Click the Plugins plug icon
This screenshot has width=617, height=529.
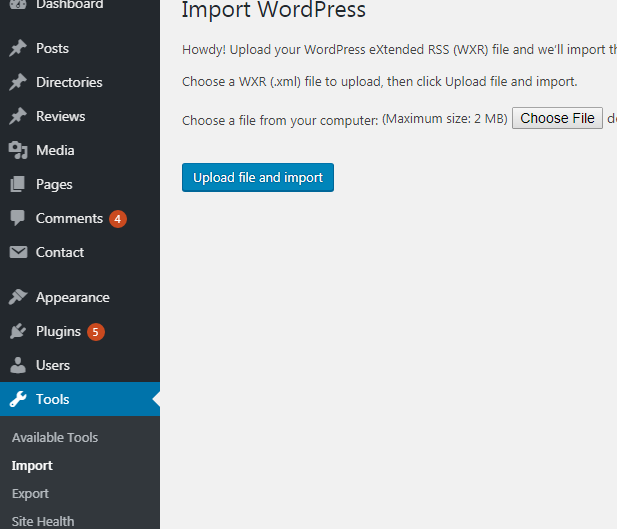click(18, 331)
